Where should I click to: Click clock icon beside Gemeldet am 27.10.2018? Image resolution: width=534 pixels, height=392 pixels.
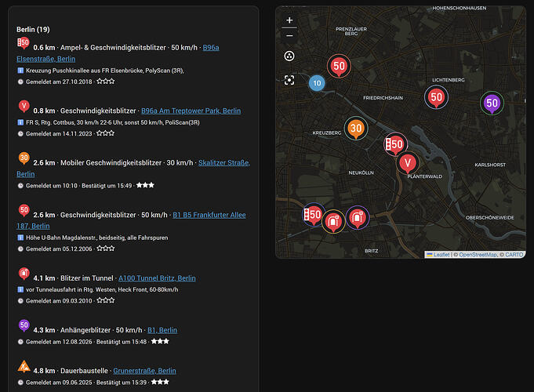[x=20, y=82]
